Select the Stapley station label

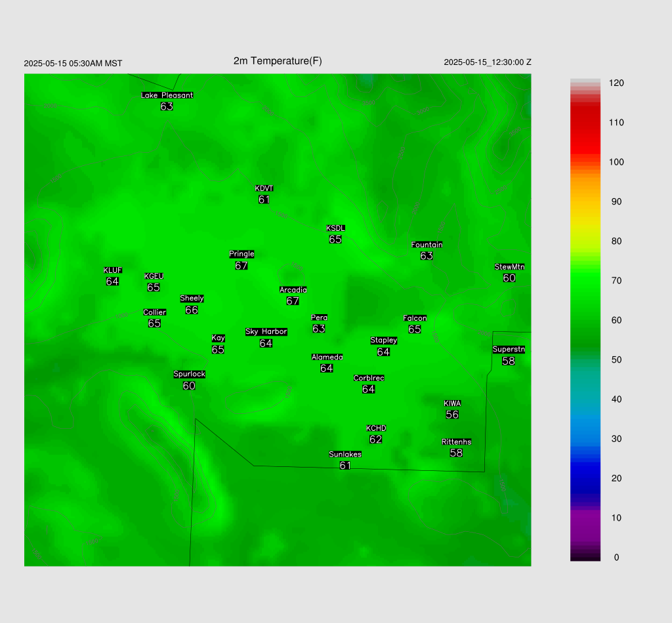(x=383, y=340)
